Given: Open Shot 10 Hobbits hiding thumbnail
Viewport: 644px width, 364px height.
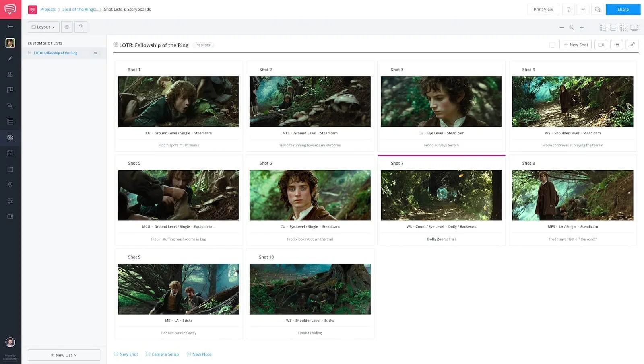Looking at the screenshot, I should pyautogui.click(x=310, y=289).
